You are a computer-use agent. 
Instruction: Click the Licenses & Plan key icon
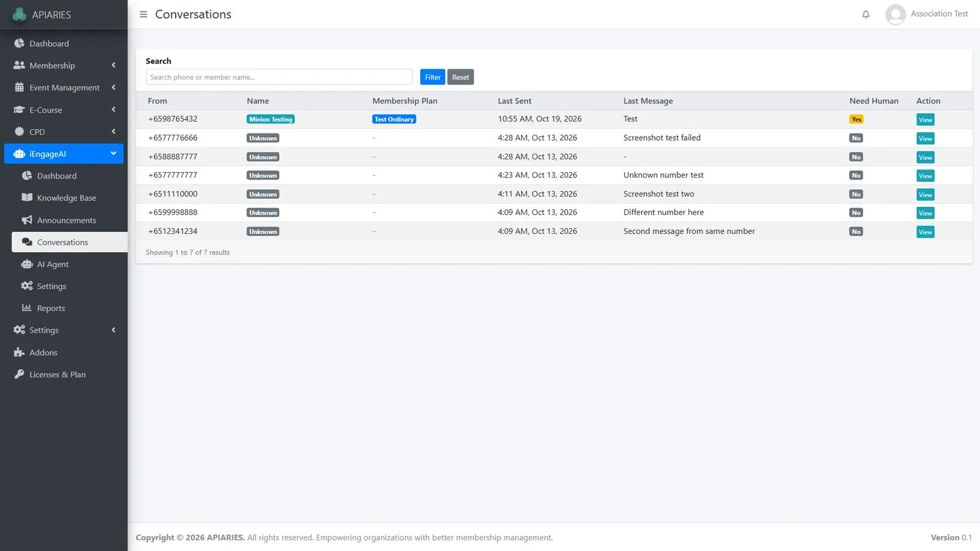pos(19,374)
